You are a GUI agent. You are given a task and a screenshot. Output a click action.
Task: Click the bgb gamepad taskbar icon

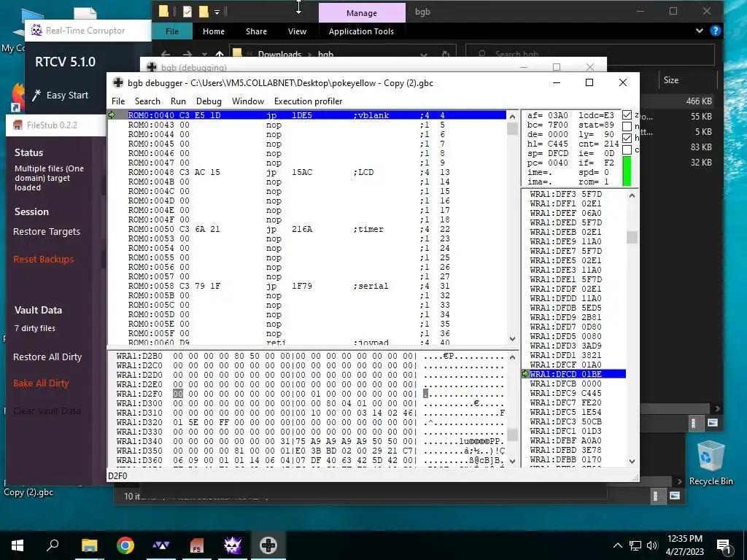[268, 545]
